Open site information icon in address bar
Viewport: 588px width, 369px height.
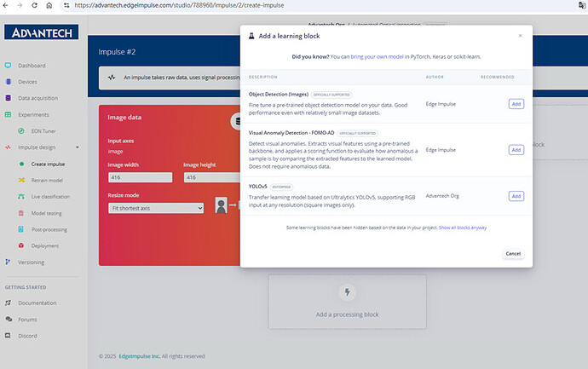click(66, 5)
